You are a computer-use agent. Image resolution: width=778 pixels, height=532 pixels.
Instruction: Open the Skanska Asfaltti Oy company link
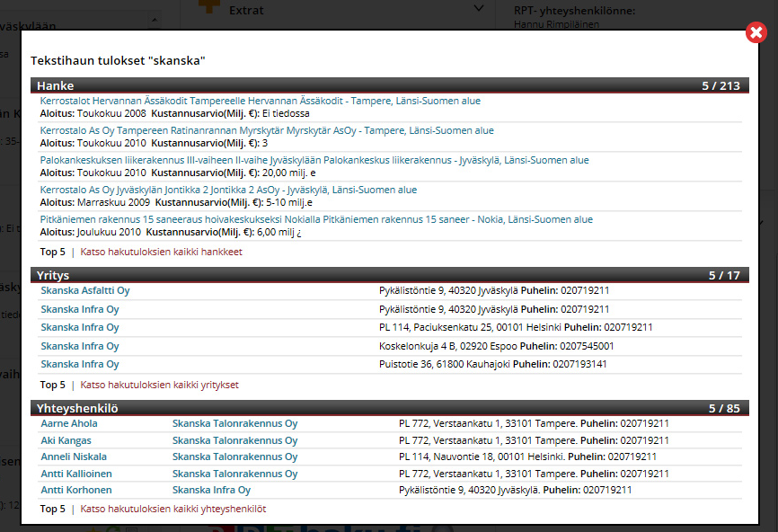[x=85, y=290]
